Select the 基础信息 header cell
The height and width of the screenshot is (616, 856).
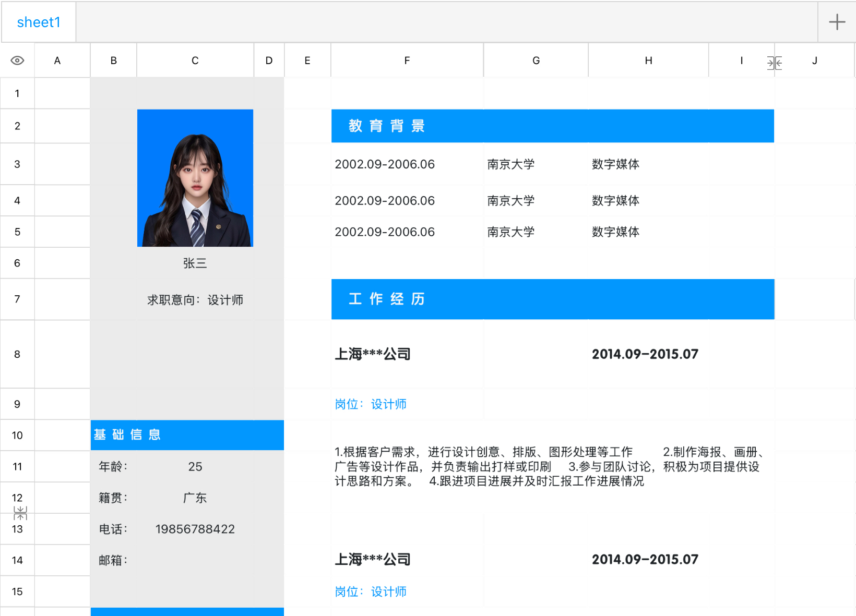tap(187, 435)
